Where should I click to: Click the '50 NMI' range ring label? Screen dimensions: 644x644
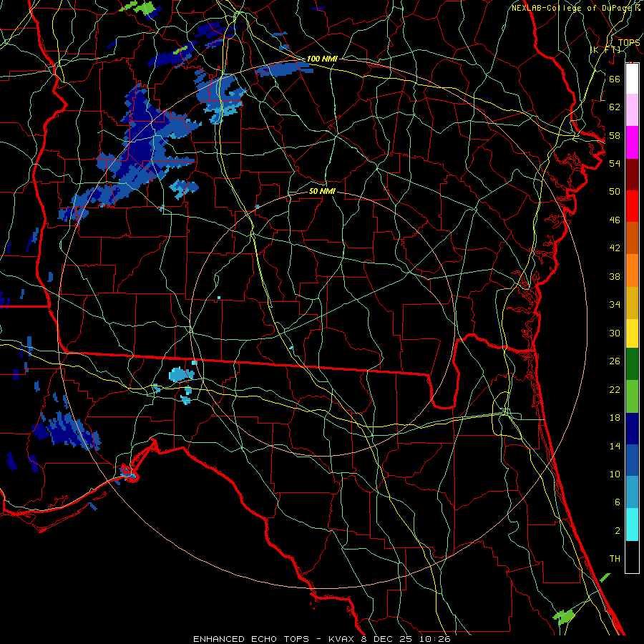pyautogui.click(x=322, y=191)
